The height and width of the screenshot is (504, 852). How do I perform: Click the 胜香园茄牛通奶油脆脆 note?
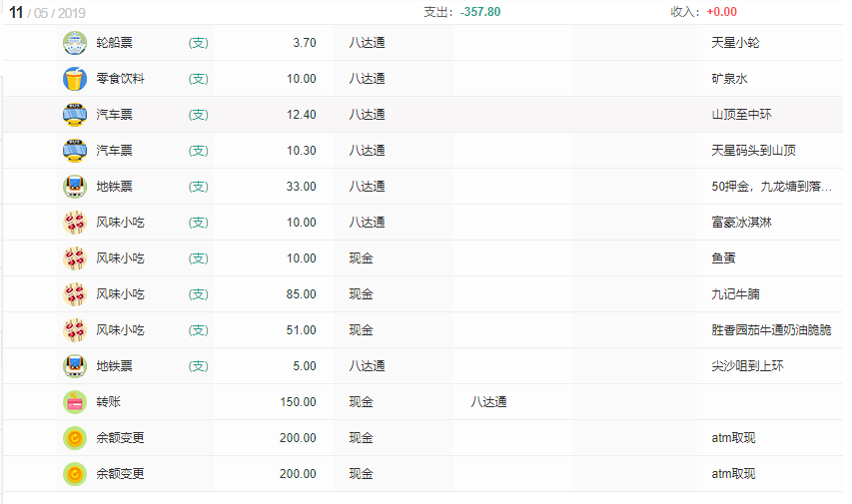(x=771, y=329)
